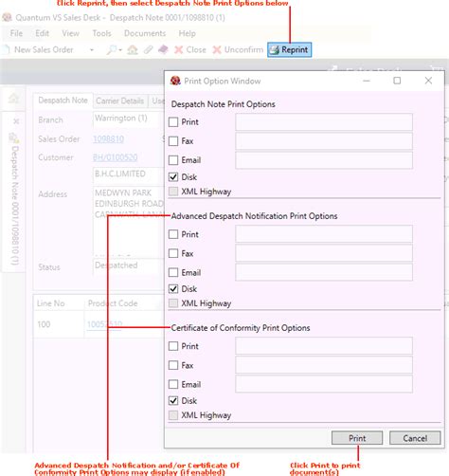Switch to the Carrier Details tab
The height and width of the screenshot is (476, 449).
pos(120,101)
